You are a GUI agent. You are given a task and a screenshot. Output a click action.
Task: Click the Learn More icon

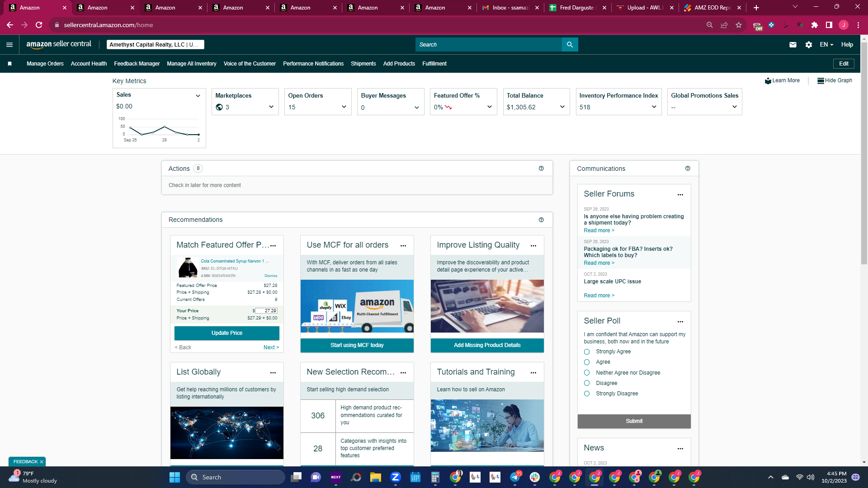point(768,81)
